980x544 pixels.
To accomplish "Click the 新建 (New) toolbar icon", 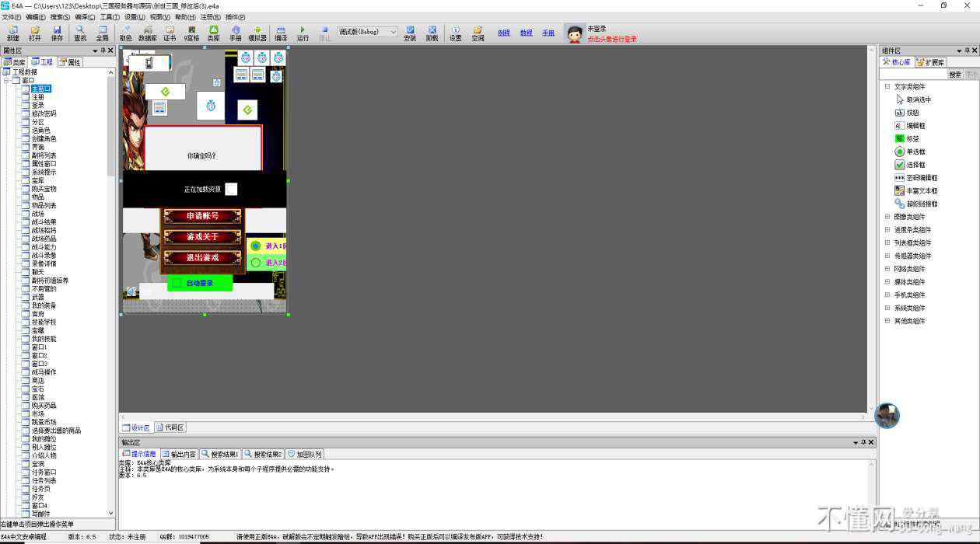I will click(12, 33).
